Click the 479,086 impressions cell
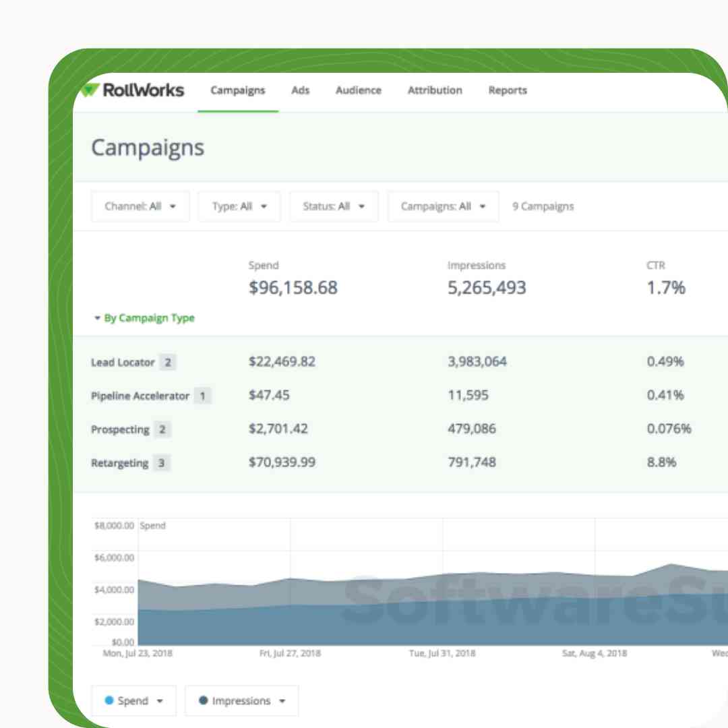 (x=472, y=429)
